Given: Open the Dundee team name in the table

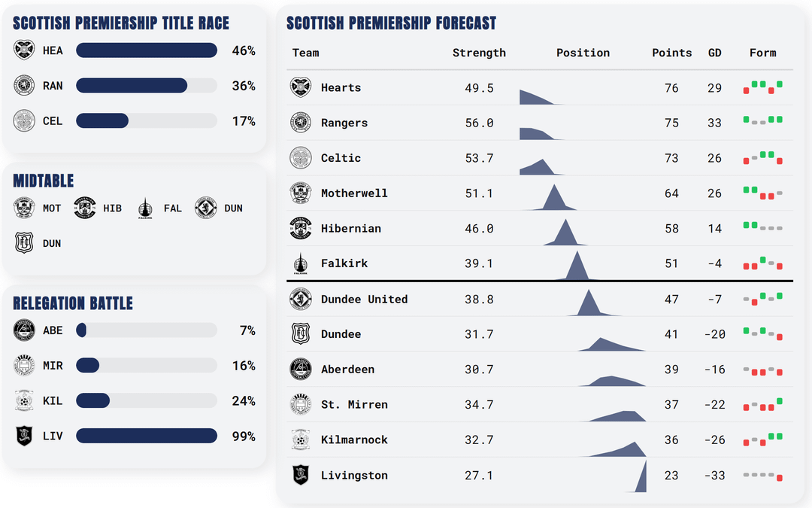Looking at the screenshot, I should click(341, 334).
